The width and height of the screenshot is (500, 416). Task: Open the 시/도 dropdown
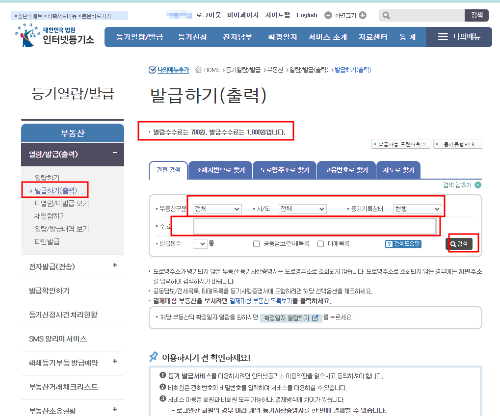point(302,209)
